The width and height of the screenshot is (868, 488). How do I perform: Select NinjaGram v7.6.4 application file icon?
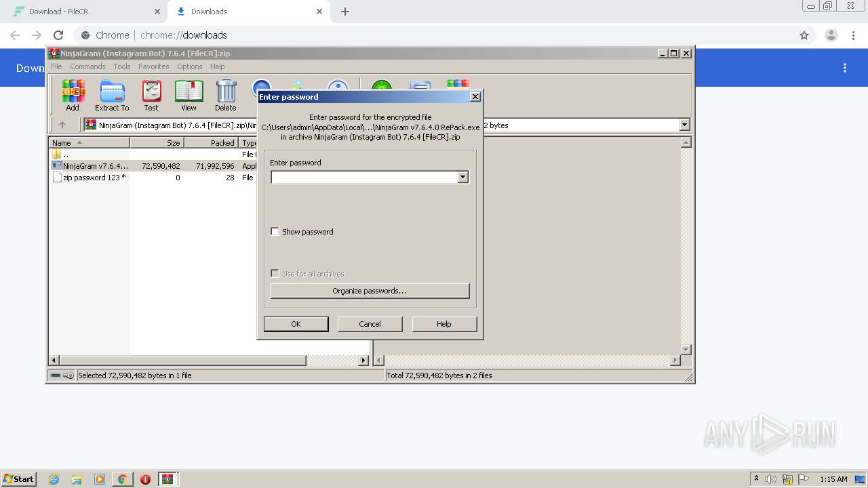57,165
